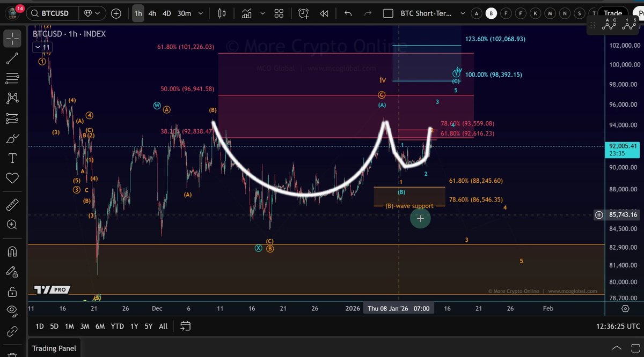The image size is (644, 357).
Task: Set range to 1Y
Action: pos(134,326)
